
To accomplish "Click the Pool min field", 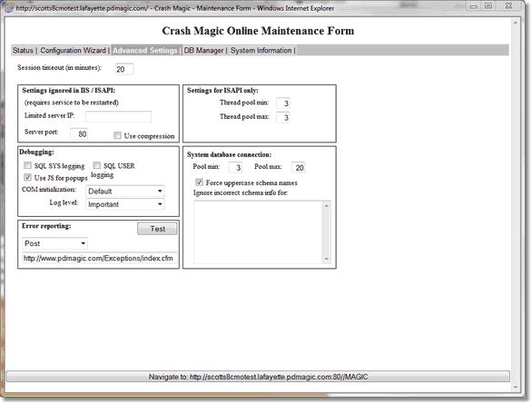I will 235,167.
